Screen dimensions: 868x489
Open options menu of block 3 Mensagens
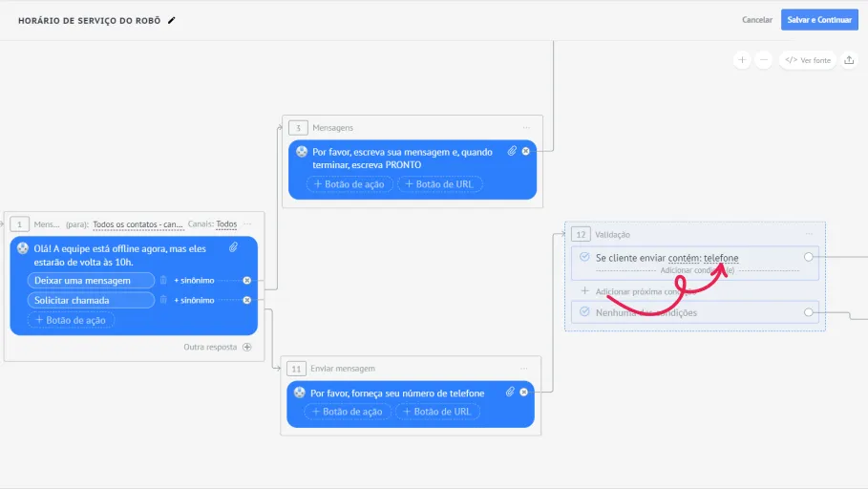click(526, 128)
